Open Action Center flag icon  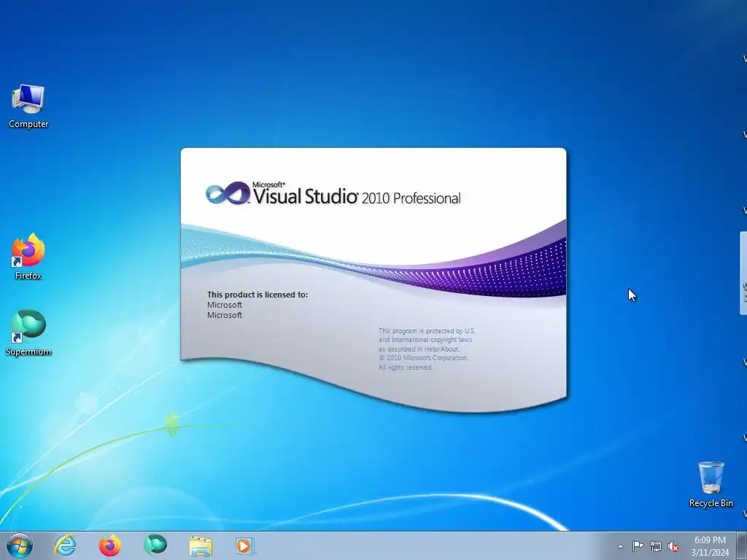[638, 546]
